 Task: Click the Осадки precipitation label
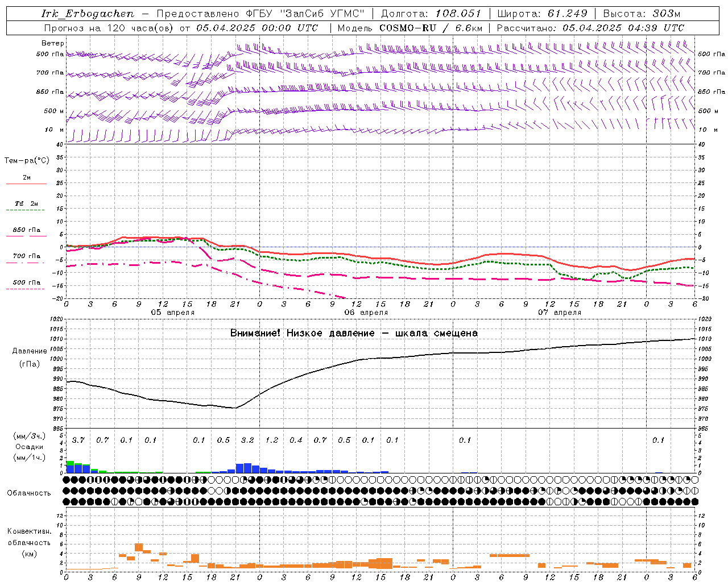click(29, 447)
